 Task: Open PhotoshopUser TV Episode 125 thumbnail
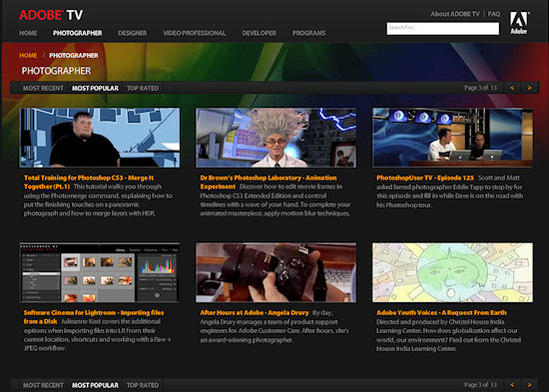click(452, 138)
